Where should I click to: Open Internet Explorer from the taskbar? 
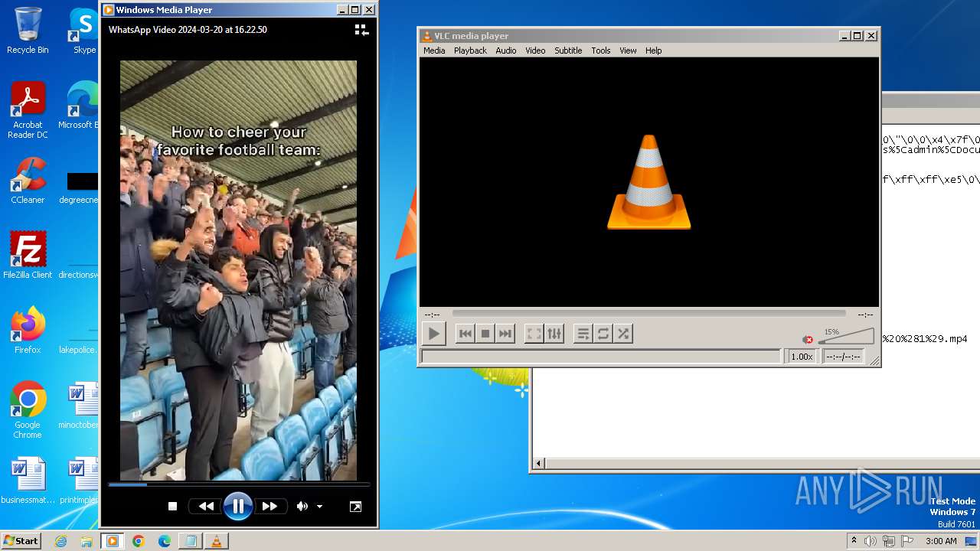(x=61, y=541)
